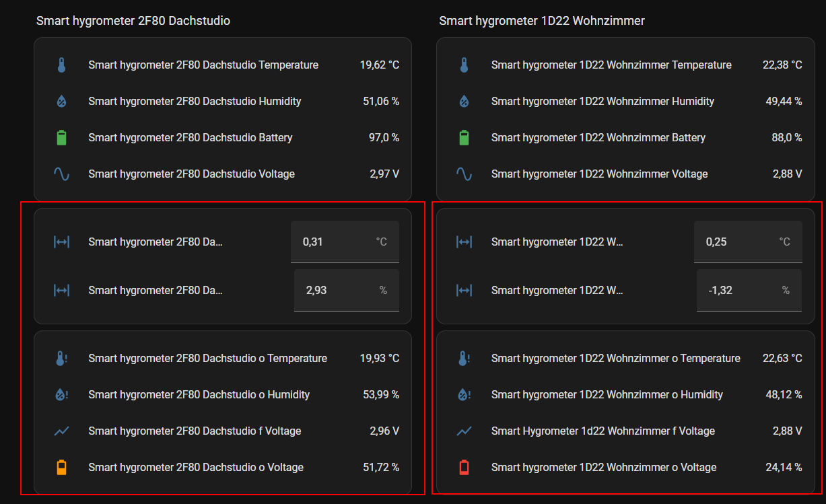Click the line chart icon for Wohnzimmer f Voltage

point(464,431)
